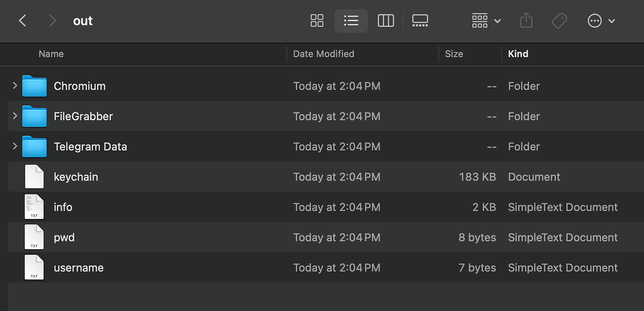Screen dimensions: 644x311
Task: Switch to icon view layout
Action: 317,20
